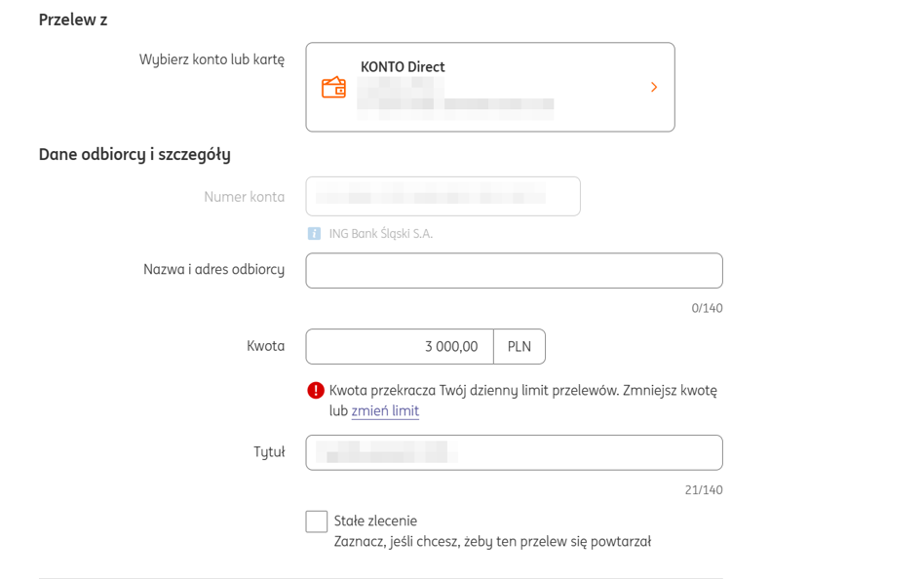Click the orange wallet icon
The height and width of the screenshot is (579, 924).
pyautogui.click(x=333, y=88)
